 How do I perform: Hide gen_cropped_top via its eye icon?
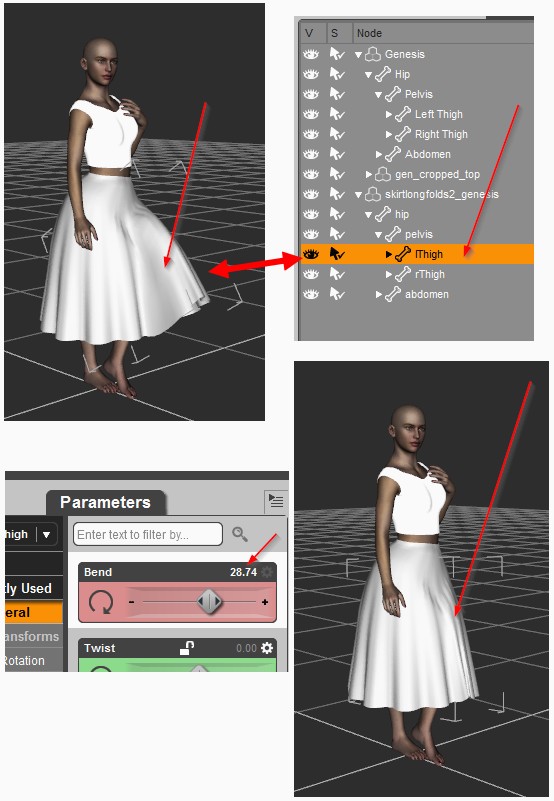[311, 174]
